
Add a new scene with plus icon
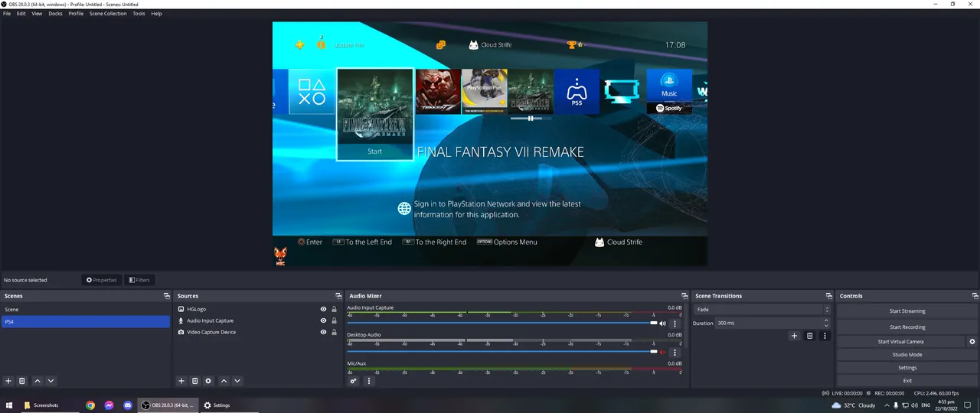pyautogui.click(x=8, y=381)
